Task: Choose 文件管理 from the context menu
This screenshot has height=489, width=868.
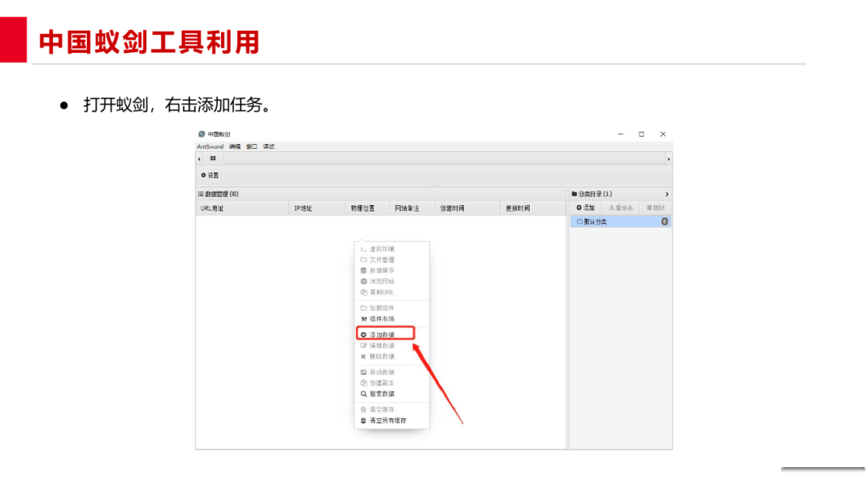Action: tap(392, 260)
